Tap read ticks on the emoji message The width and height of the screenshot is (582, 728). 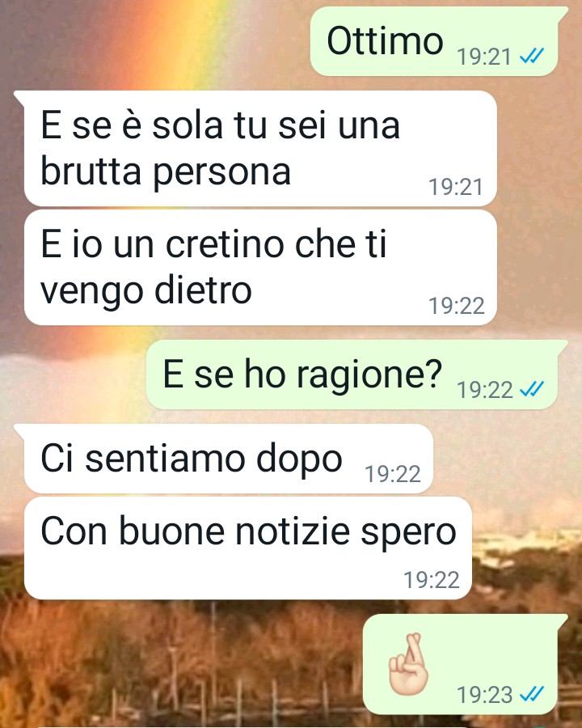[531, 694]
